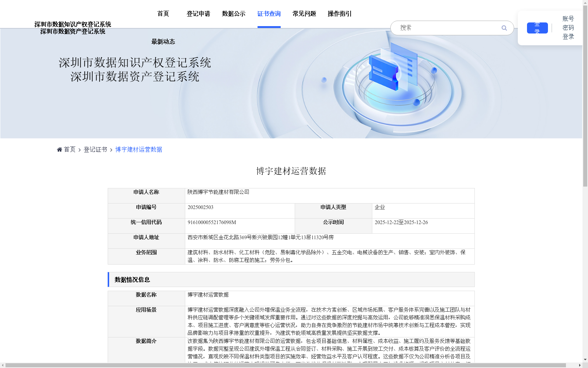Click the home icon in the breadcrumb
Viewport: 588px width, 368px height.
coord(60,149)
